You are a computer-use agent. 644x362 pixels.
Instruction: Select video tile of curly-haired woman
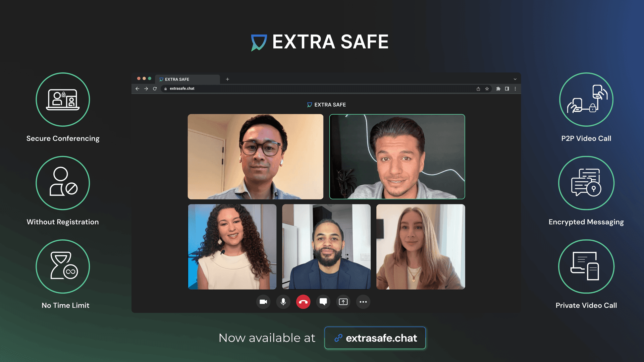click(232, 247)
